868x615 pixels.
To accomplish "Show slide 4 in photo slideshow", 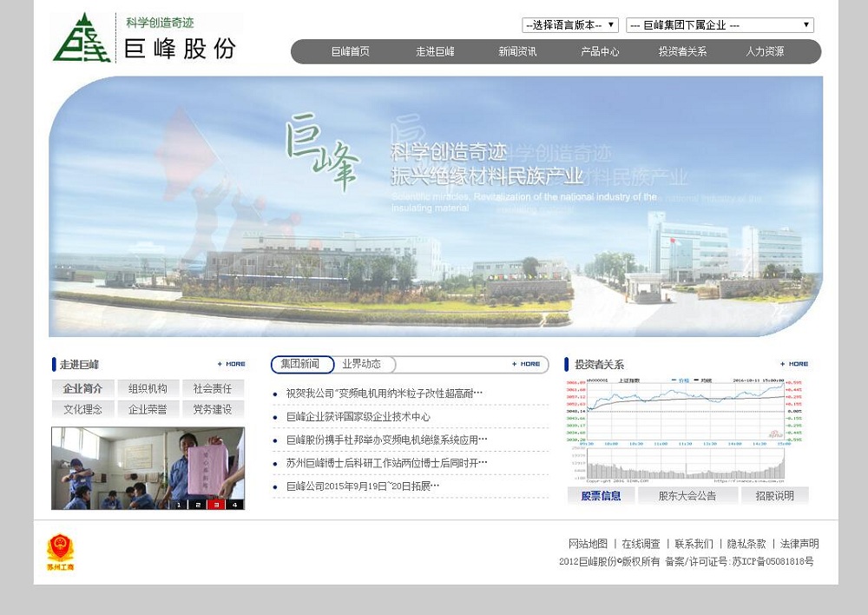I will [x=234, y=505].
